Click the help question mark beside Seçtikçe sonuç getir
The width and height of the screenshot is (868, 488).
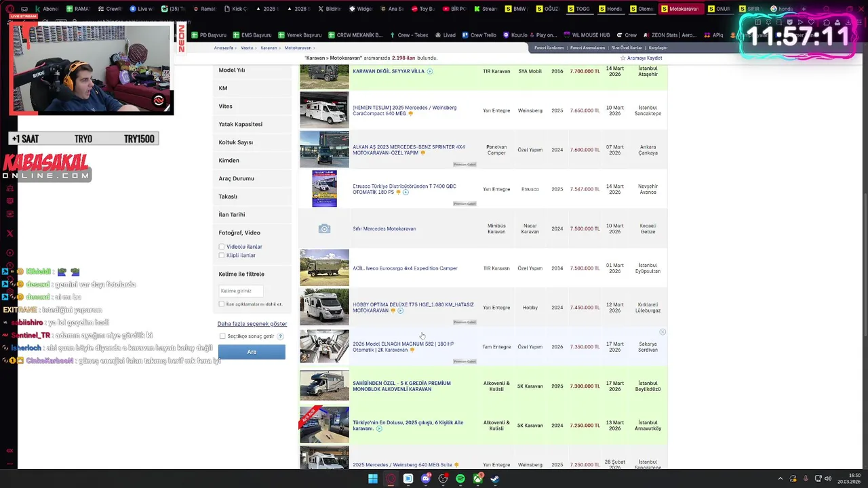click(x=280, y=336)
